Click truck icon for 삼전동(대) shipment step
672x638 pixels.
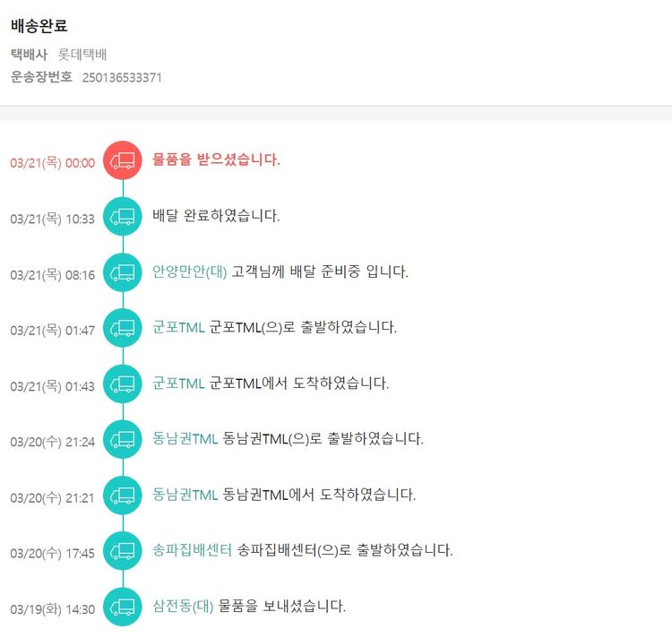tap(123, 607)
